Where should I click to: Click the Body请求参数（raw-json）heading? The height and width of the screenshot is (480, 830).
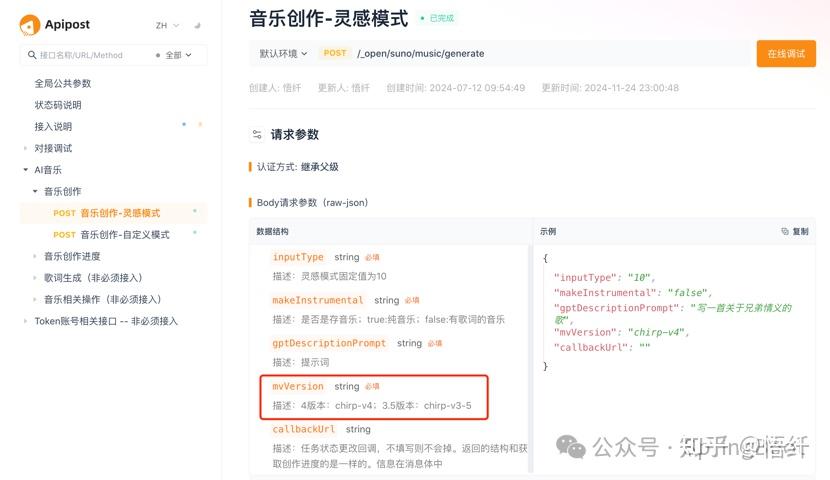coord(312,203)
